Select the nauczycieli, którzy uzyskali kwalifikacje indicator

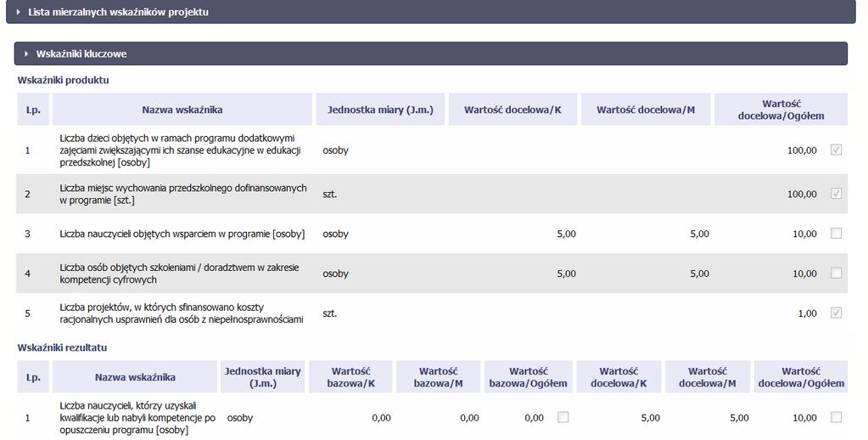(x=137, y=418)
